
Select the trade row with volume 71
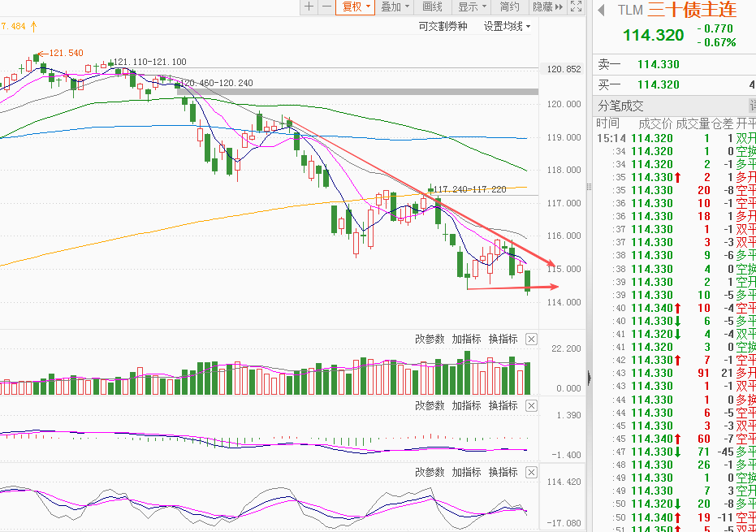point(674,452)
